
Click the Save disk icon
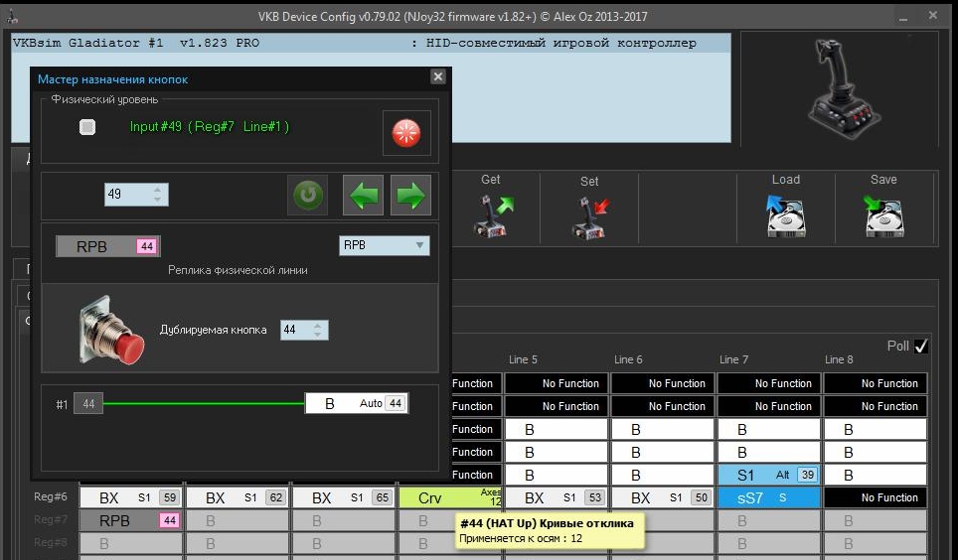(x=883, y=216)
